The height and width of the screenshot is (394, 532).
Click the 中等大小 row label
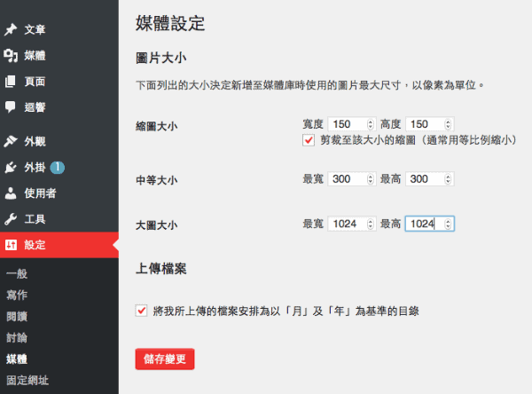tap(156, 180)
